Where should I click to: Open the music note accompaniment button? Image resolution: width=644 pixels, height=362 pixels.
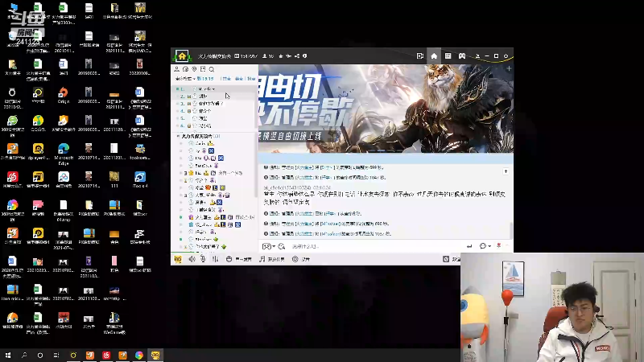272,259
